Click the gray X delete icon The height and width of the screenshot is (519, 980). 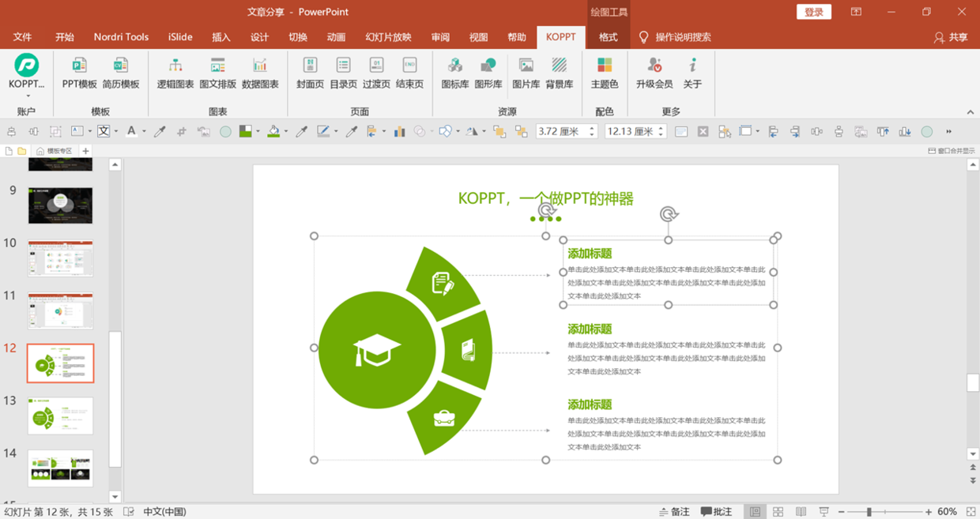[703, 131]
